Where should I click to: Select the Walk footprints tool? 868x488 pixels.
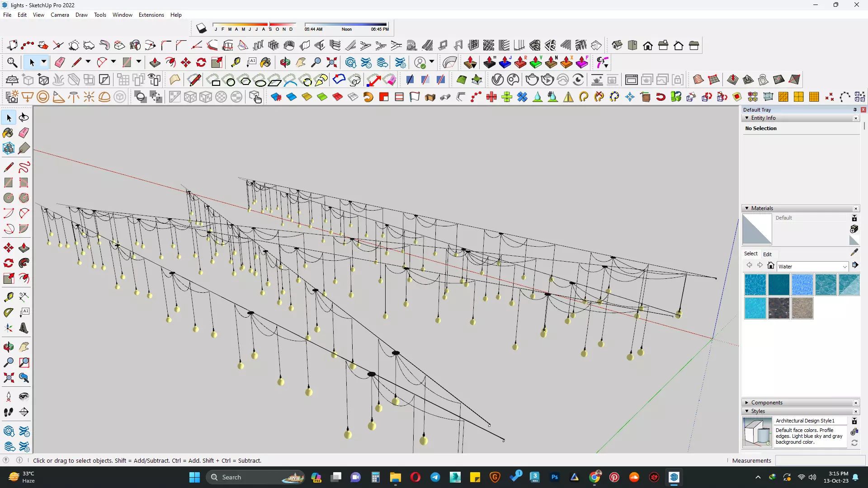point(8,412)
